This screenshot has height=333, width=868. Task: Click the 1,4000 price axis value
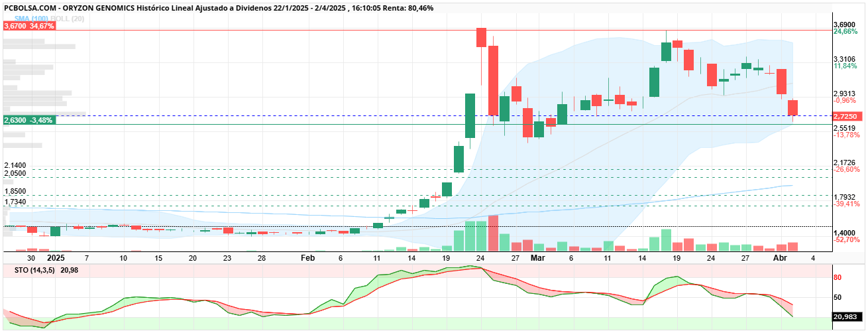tap(846, 233)
